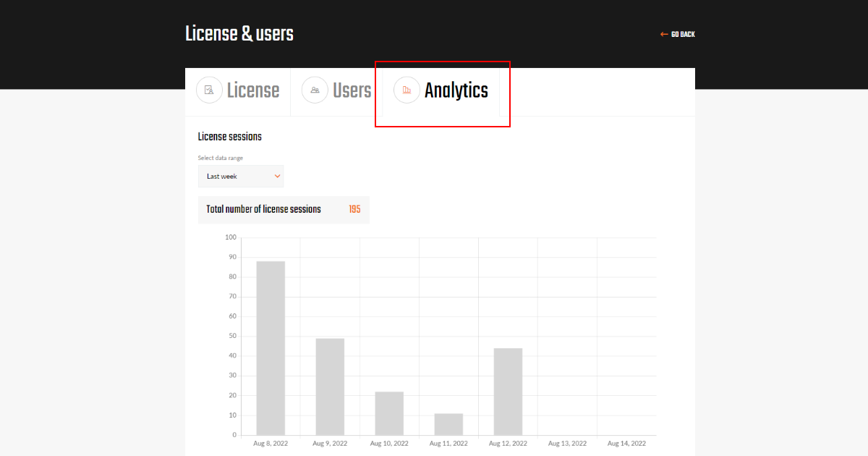Image resolution: width=868 pixels, height=456 pixels.
Task: Click the License tab document icon
Action: click(x=209, y=90)
